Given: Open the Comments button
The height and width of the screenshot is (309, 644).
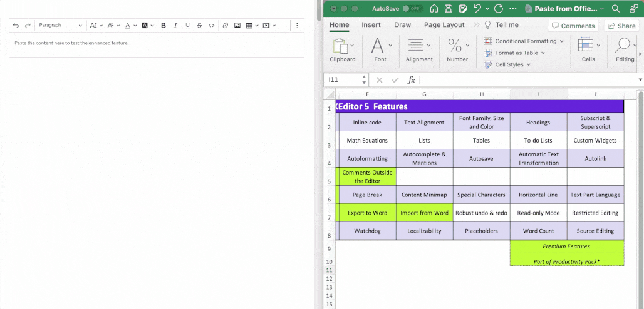Looking at the screenshot, I should [x=573, y=26].
